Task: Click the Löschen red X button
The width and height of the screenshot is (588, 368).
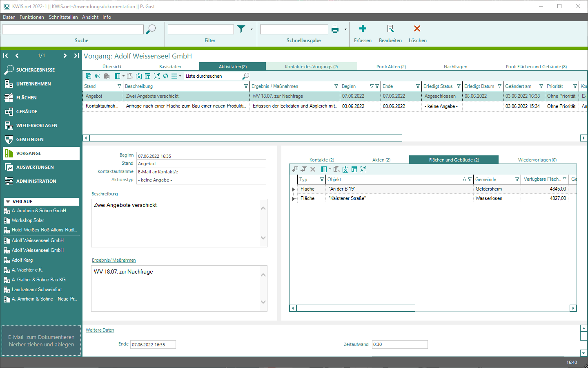Action: point(417,29)
